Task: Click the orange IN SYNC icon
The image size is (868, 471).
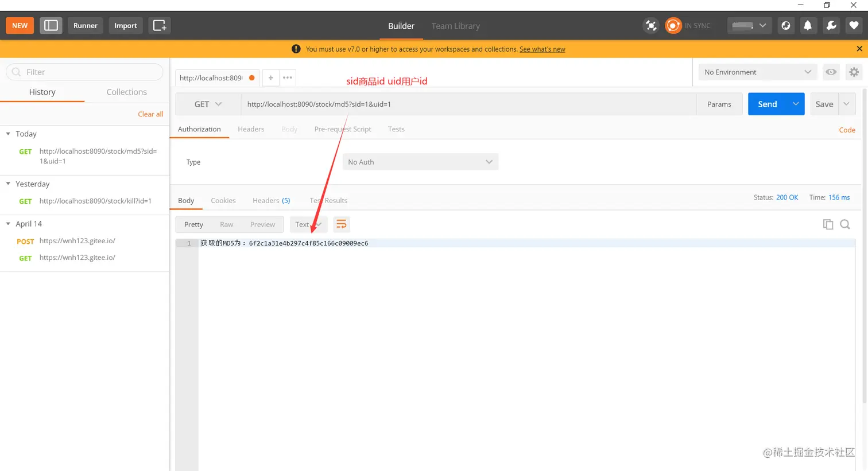Action: coord(673,25)
